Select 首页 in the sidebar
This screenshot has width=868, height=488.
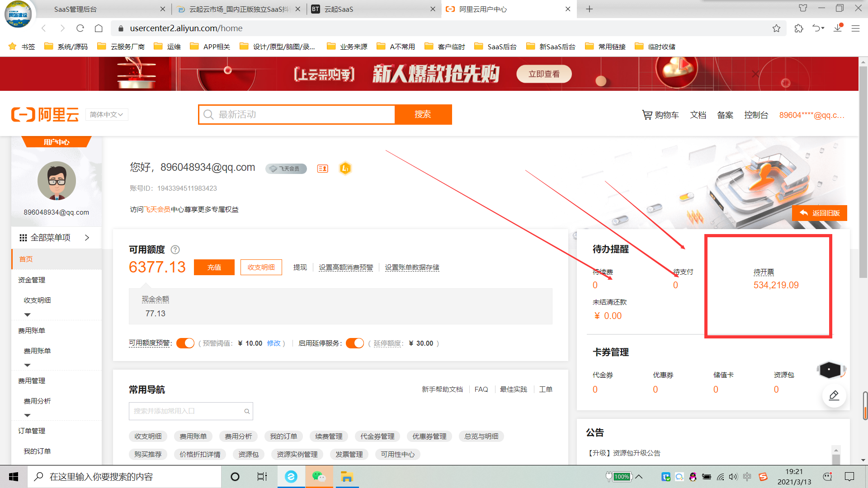pos(57,259)
